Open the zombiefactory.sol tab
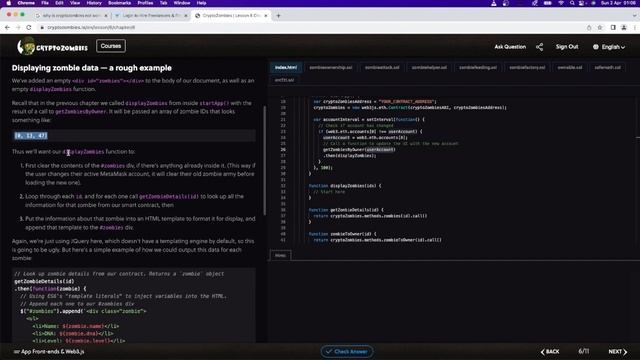This screenshot has height=360, width=640. click(x=527, y=67)
